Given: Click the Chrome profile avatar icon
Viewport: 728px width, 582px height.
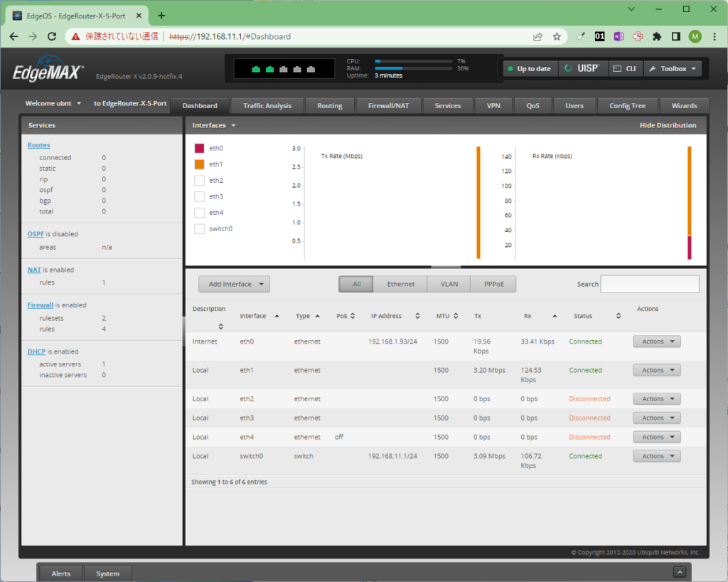Looking at the screenshot, I should coord(695,36).
